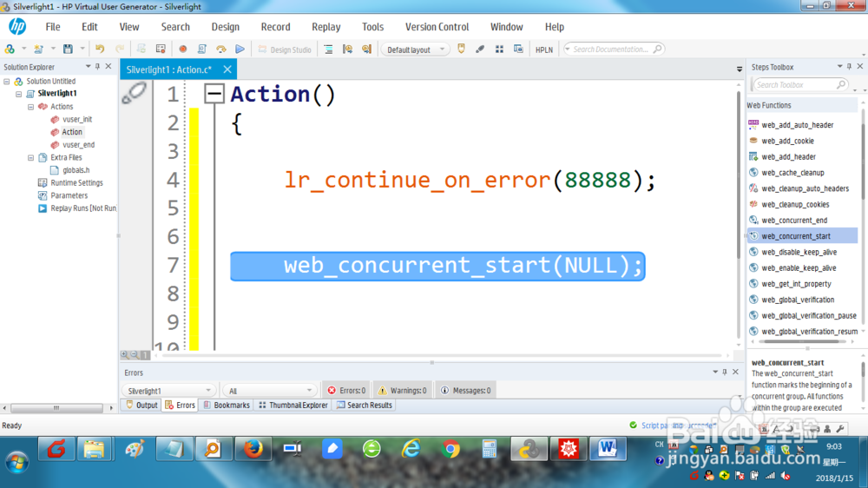868x488 pixels.
Task: Open the Default layout dropdown
Action: coord(415,49)
